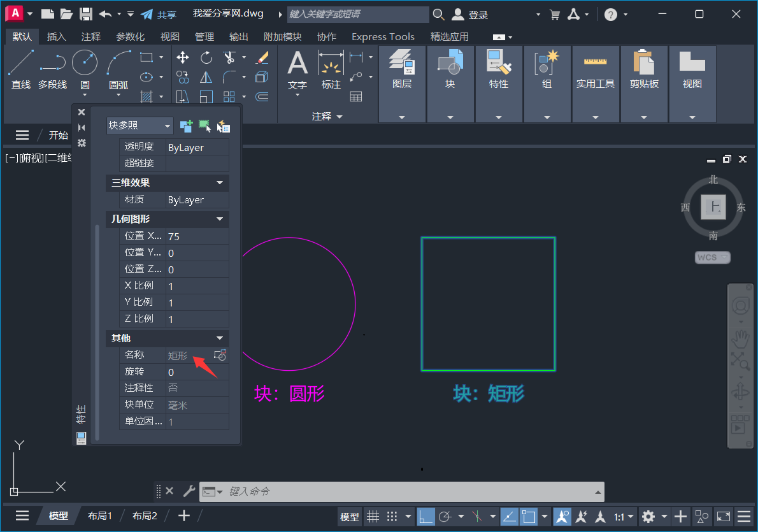Open the WCS coordinate system dropdown
The height and width of the screenshot is (532, 758).
coord(713,257)
